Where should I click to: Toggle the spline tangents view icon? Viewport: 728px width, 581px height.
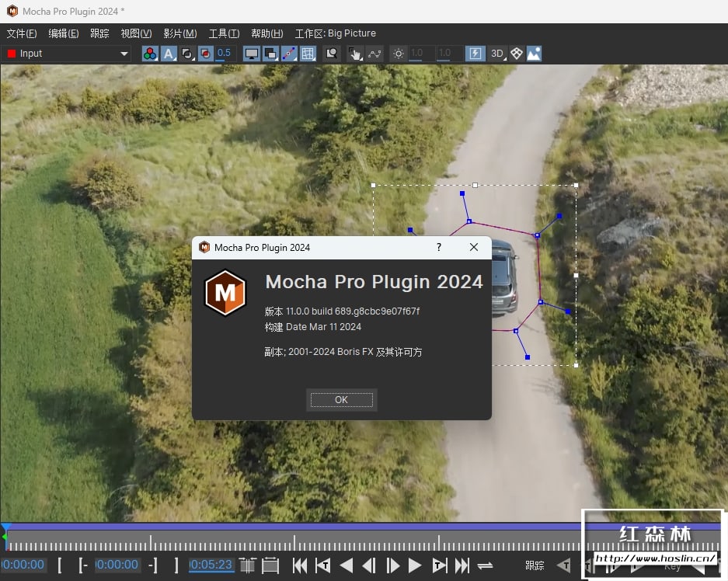(289, 54)
